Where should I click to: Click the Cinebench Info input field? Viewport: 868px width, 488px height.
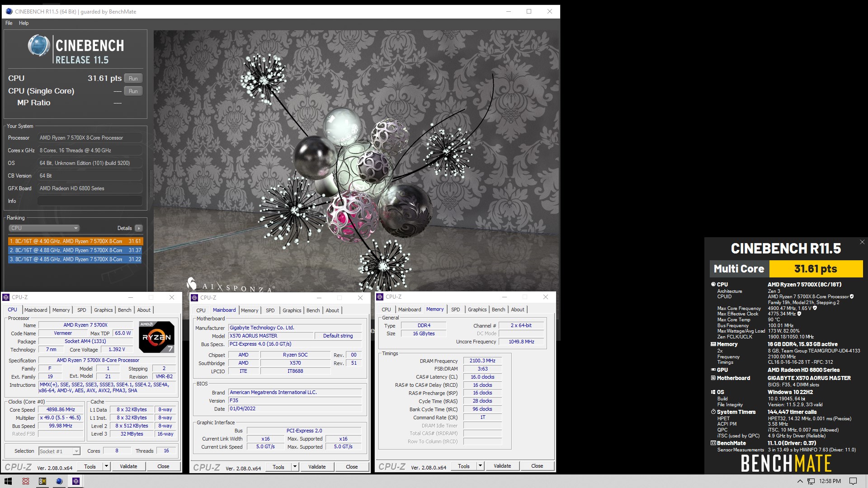pos(90,201)
